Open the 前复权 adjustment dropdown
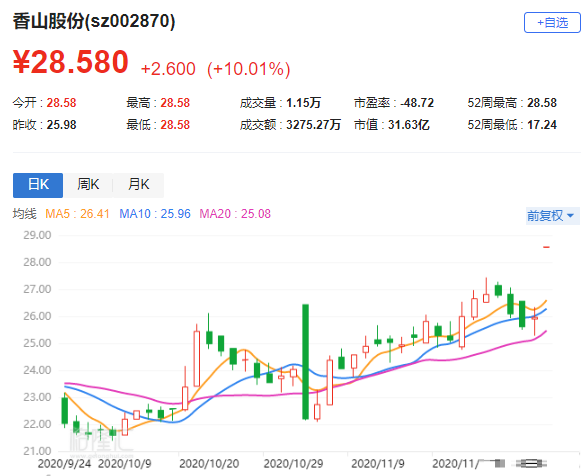 click(x=552, y=216)
